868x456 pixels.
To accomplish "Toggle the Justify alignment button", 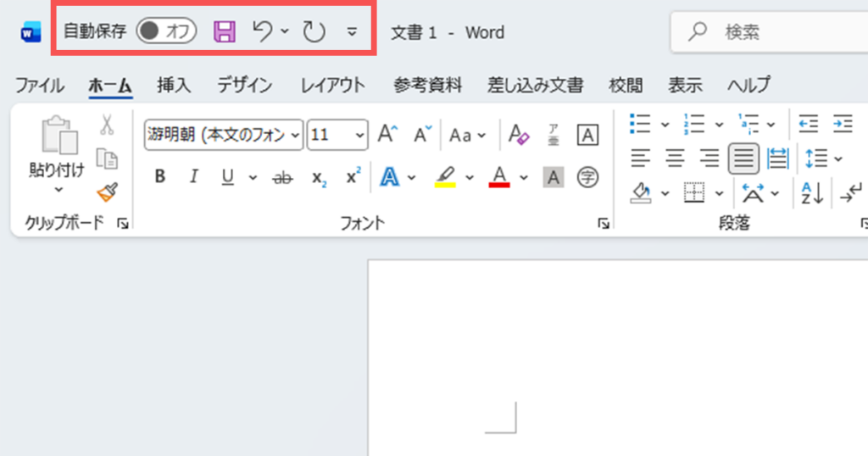I will (743, 158).
